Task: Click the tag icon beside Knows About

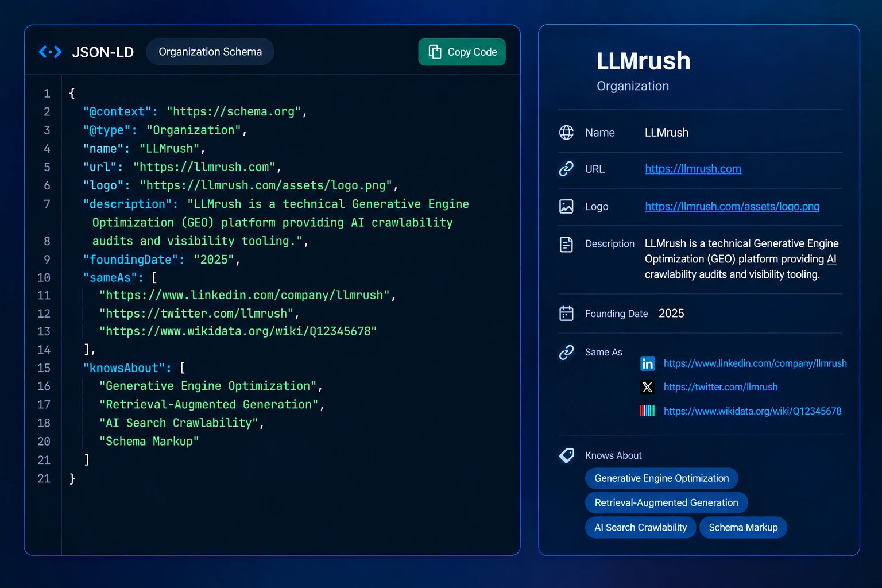Action: coord(566,455)
